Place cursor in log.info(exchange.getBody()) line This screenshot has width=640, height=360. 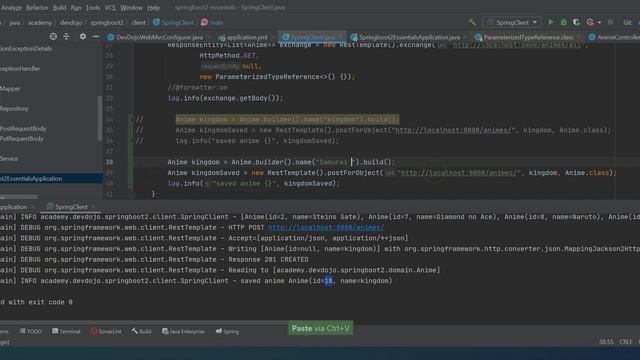pyautogui.click(x=225, y=98)
